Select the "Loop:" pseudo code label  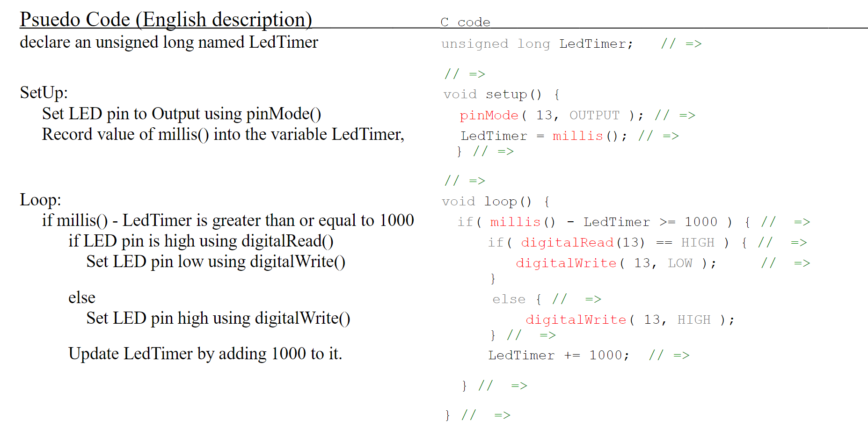coord(40,199)
